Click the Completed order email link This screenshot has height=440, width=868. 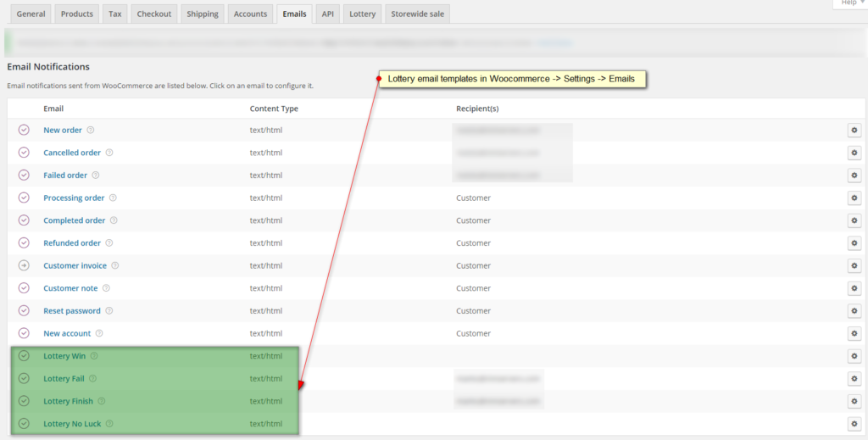pos(75,220)
